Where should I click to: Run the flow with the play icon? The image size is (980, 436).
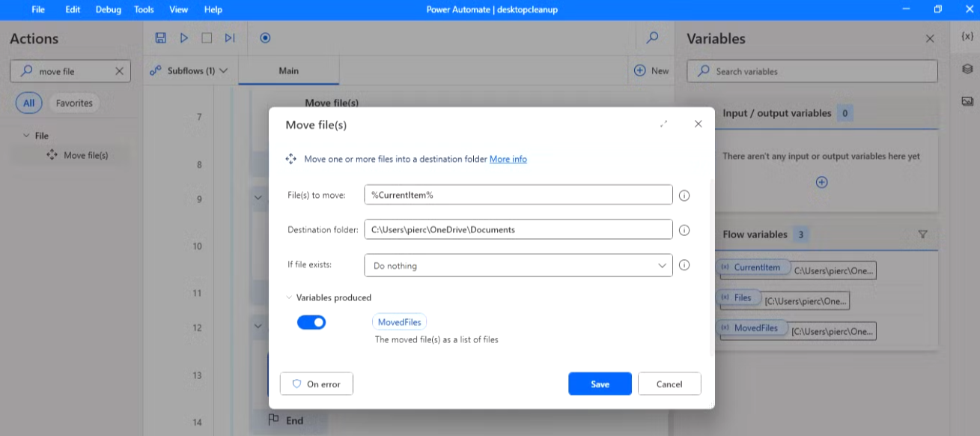[x=184, y=37]
